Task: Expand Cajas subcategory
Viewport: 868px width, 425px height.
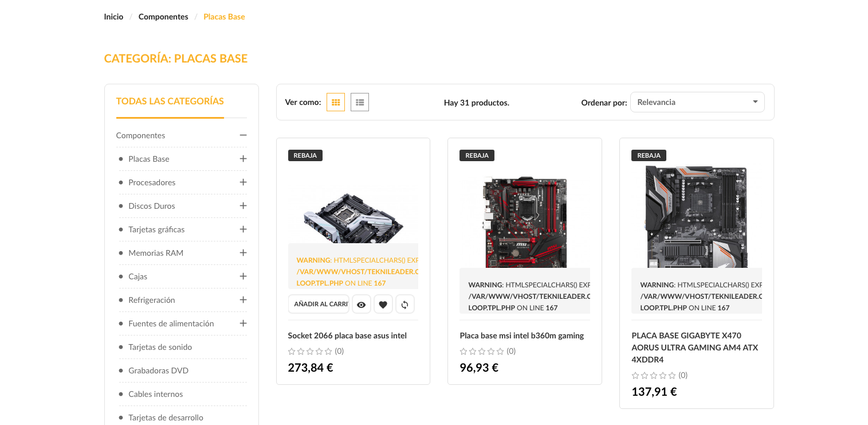Action: pyautogui.click(x=243, y=276)
